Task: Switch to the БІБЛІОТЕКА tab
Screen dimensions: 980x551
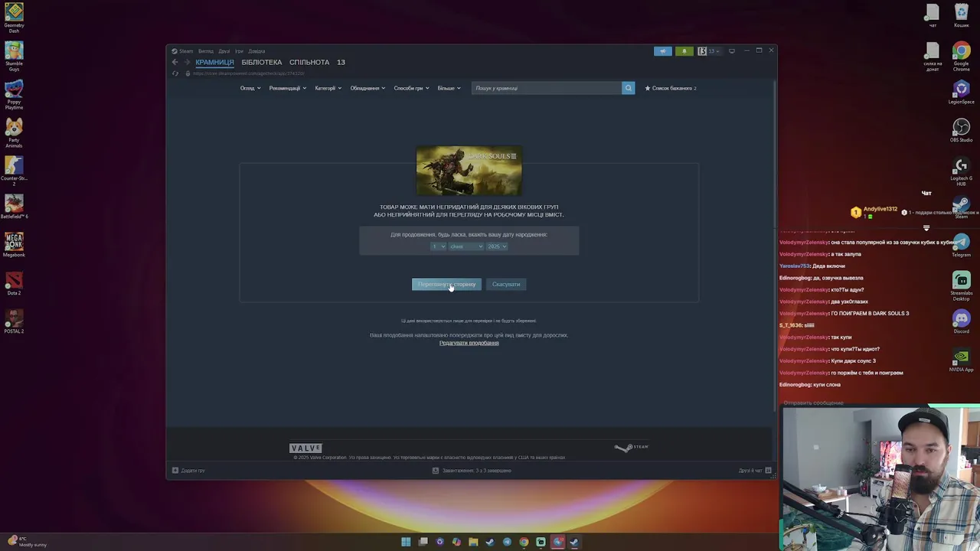Action: click(x=262, y=62)
